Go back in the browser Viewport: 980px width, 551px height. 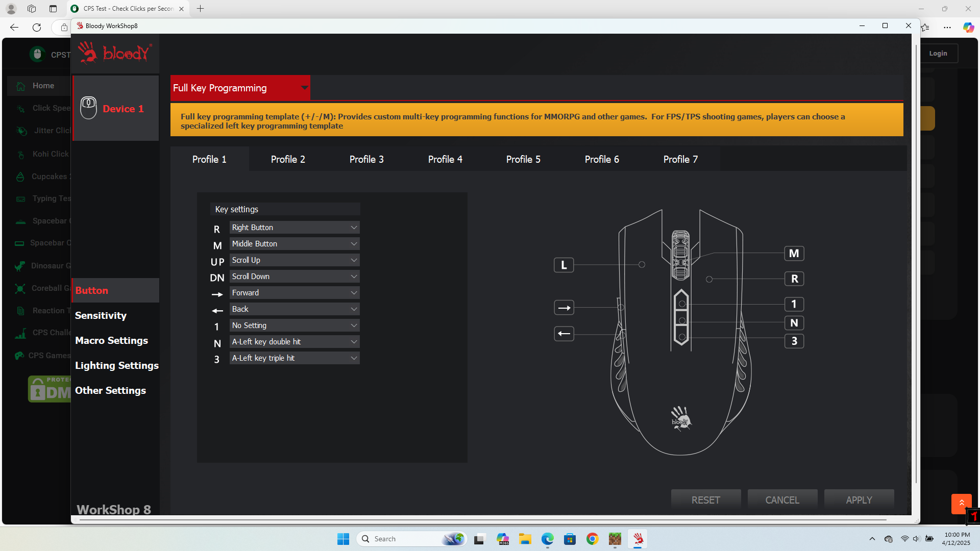pos(14,28)
